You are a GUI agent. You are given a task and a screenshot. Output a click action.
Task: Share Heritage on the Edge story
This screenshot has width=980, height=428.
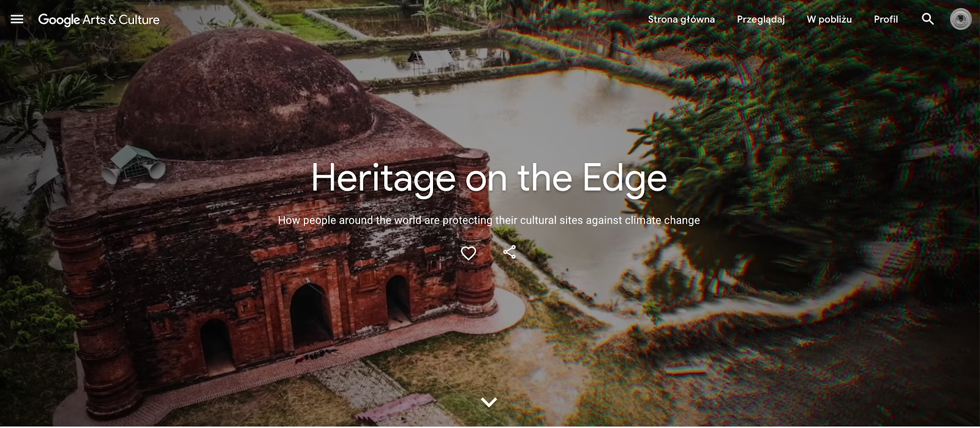point(510,252)
